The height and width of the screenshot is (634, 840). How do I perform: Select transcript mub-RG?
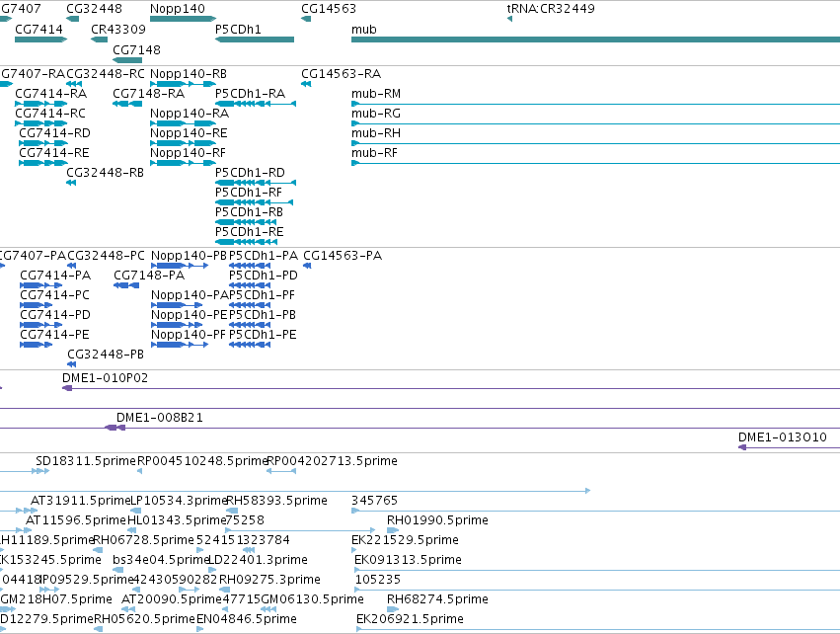click(x=595, y=123)
